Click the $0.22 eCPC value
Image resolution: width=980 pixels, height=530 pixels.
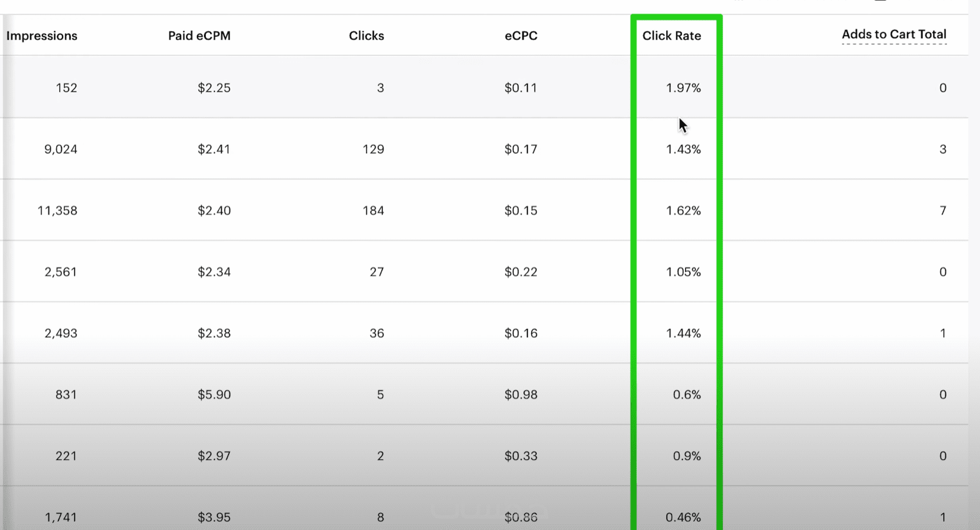click(x=521, y=272)
